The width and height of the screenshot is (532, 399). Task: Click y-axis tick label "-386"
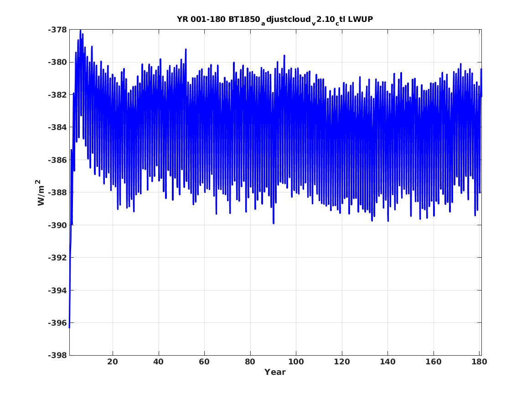click(x=57, y=160)
